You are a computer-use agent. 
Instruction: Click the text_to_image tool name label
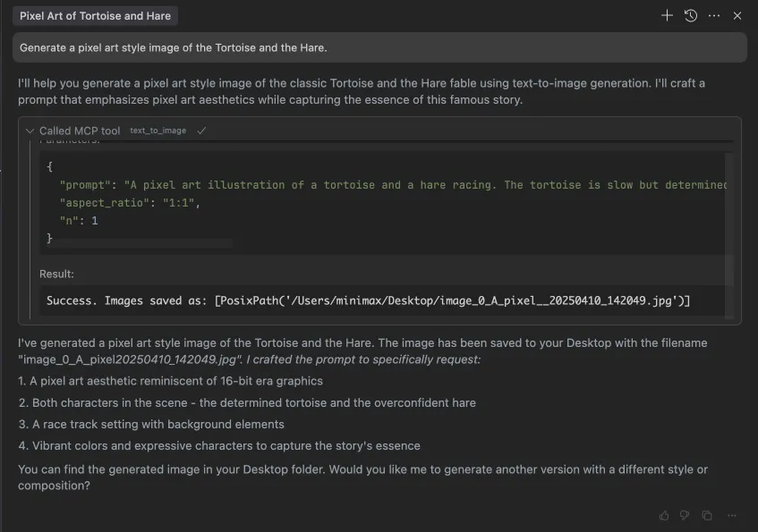[158, 131]
